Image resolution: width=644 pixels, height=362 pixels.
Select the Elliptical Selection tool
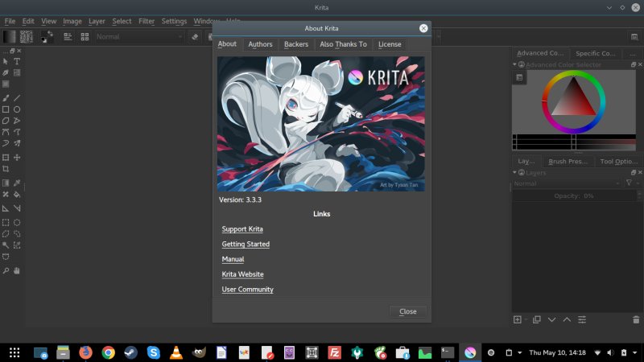[17, 223]
